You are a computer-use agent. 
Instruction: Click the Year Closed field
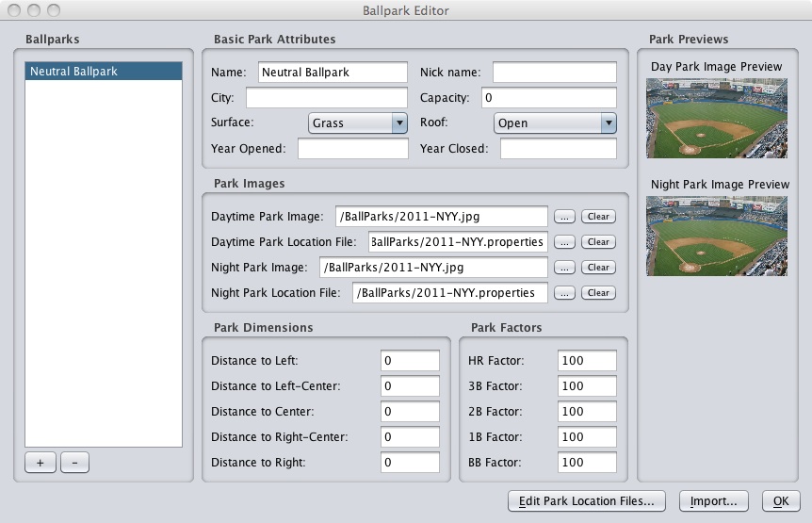tap(559, 148)
